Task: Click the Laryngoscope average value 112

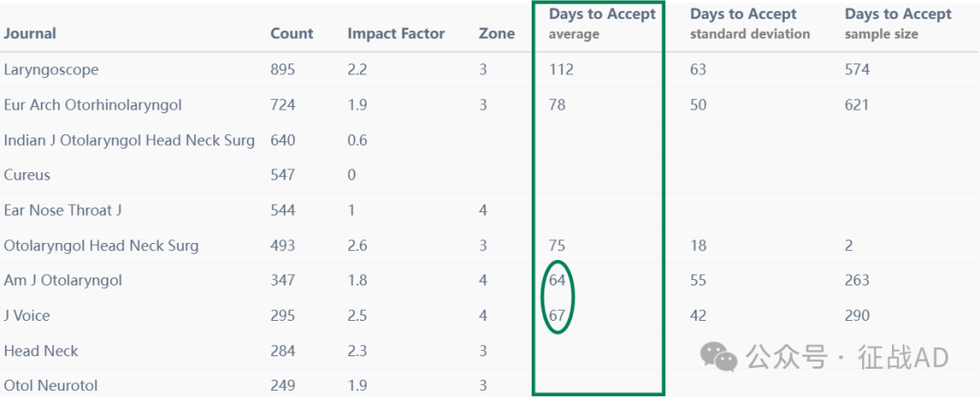Action: [x=562, y=70]
